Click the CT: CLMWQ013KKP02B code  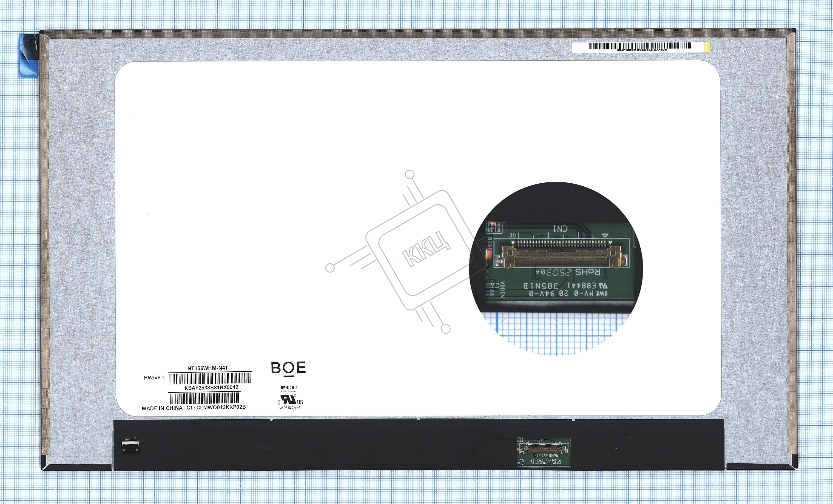coord(216,407)
